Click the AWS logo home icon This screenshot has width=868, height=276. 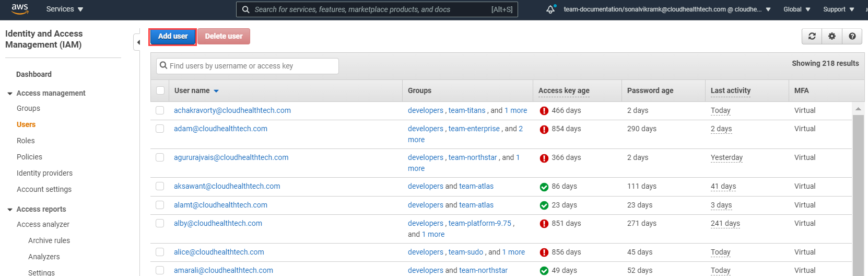(x=20, y=9)
